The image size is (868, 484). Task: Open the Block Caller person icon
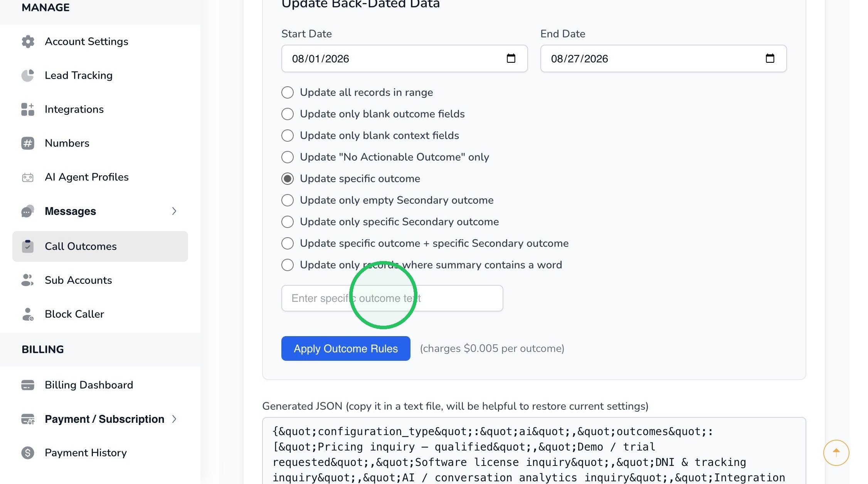28,314
